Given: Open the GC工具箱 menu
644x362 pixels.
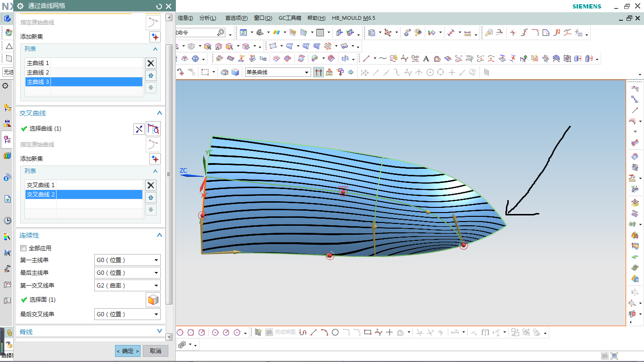Looking at the screenshot, I should point(289,18).
